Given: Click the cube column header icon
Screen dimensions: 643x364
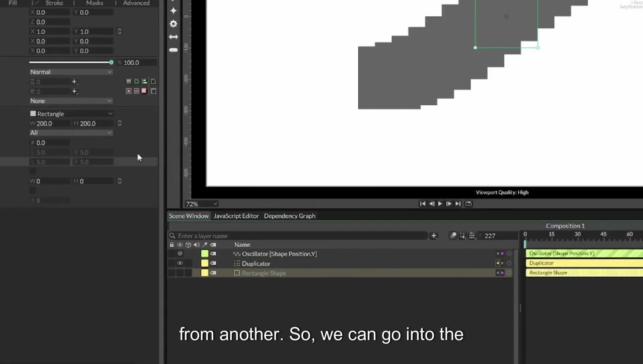Looking at the screenshot, I should [188, 245].
